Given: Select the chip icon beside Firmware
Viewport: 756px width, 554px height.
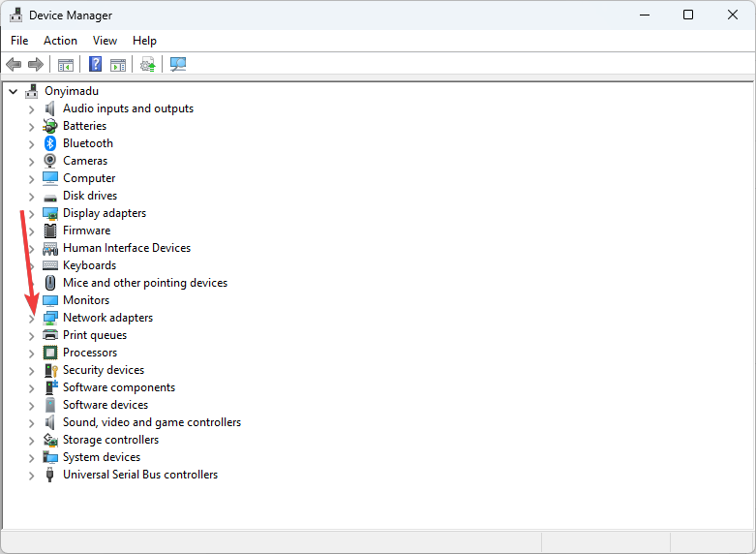Looking at the screenshot, I should pos(50,231).
